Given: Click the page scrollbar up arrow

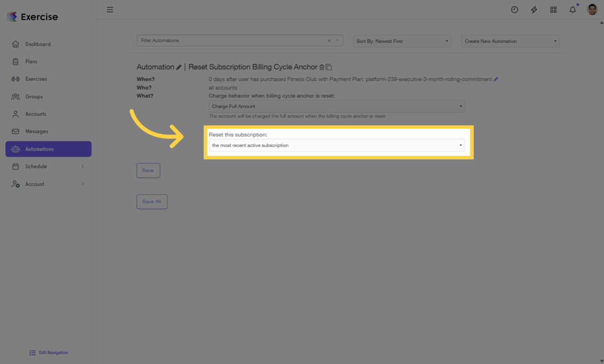Looking at the screenshot, I should (x=601, y=22).
